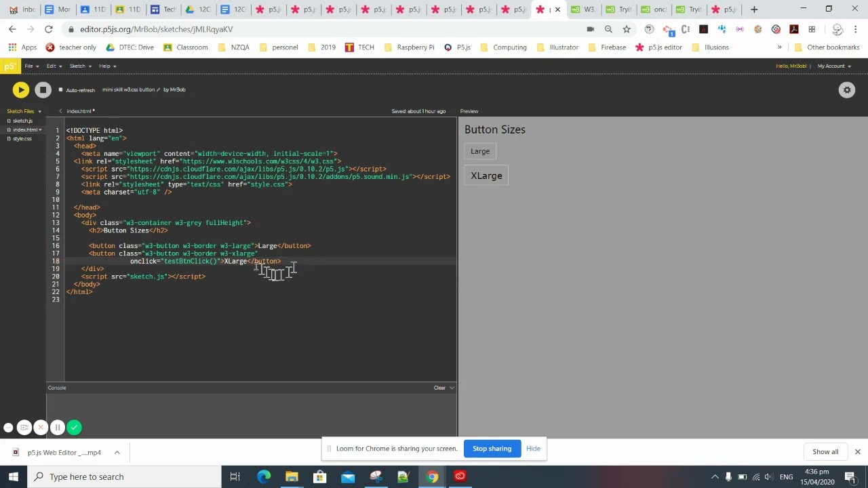Viewport: 868px width, 488px height.
Task: Open Mail app from taskbar
Action: coord(348,476)
